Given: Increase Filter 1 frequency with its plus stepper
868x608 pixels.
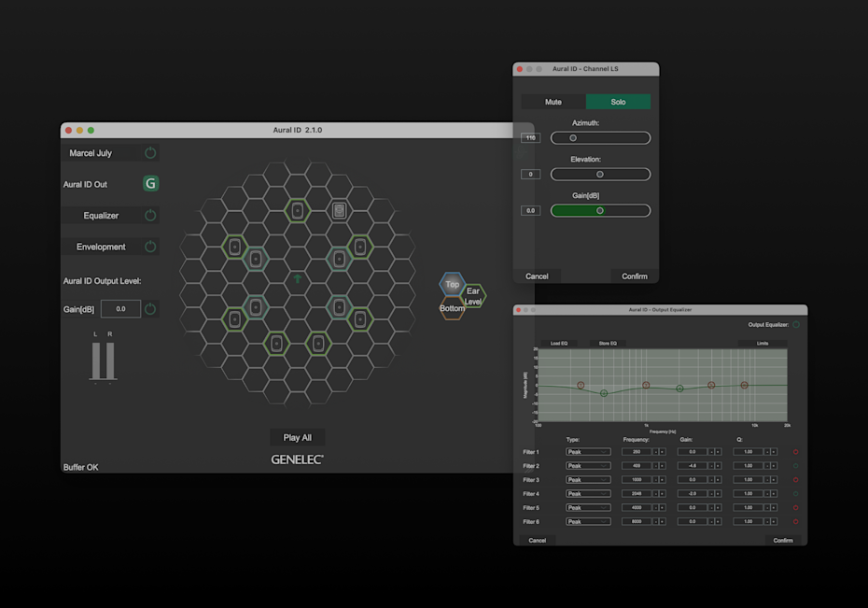Looking at the screenshot, I should tap(662, 452).
